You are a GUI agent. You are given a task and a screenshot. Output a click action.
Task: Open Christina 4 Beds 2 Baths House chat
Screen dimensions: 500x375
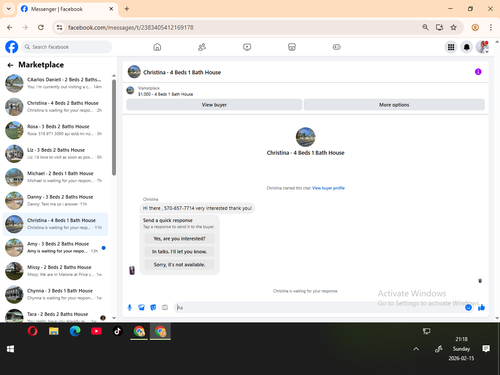click(55, 107)
